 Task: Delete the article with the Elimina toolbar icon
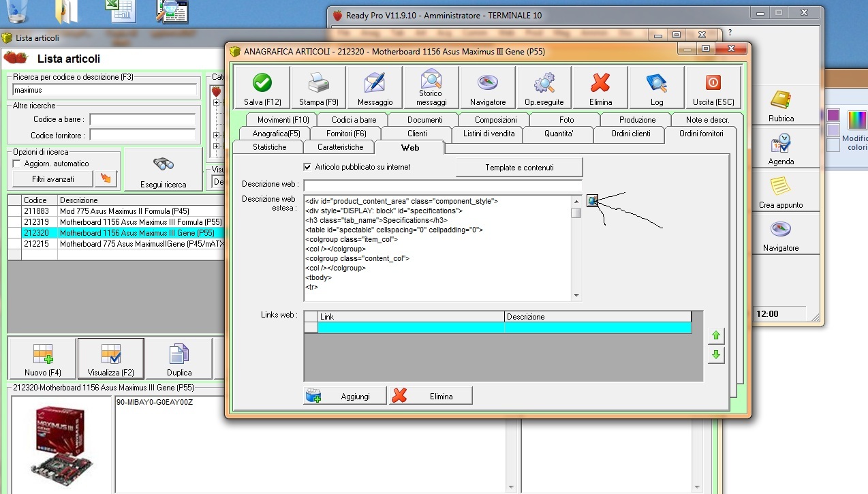600,83
